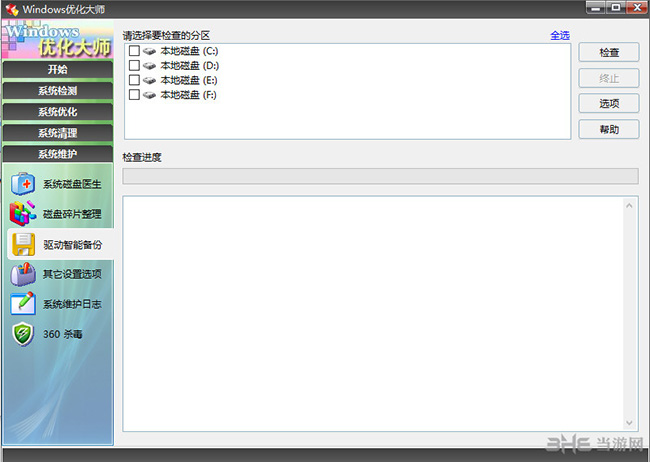Close the Windows优化大师 window
Image resolution: width=650 pixels, height=462 pixels.
coord(637,7)
